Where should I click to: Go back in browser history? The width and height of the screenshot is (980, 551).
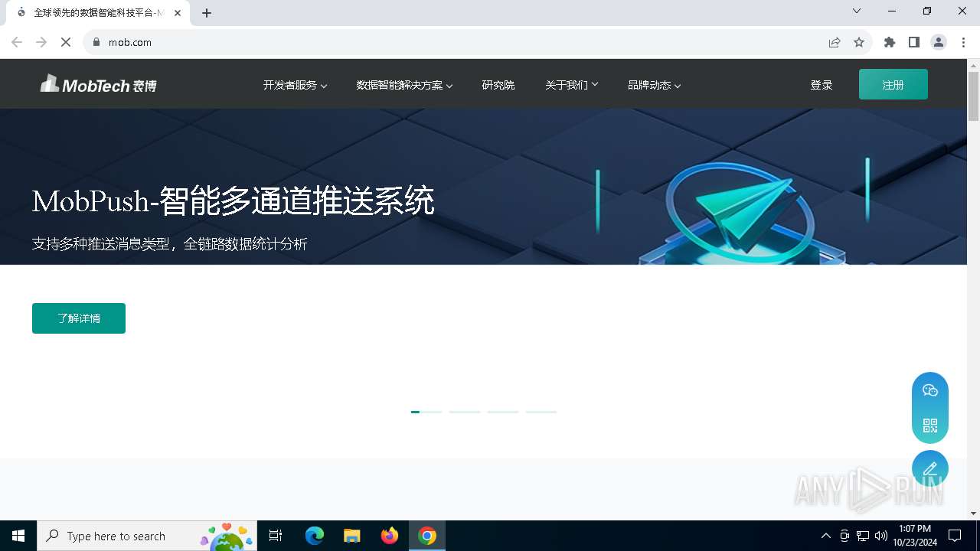tap(17, 42)
